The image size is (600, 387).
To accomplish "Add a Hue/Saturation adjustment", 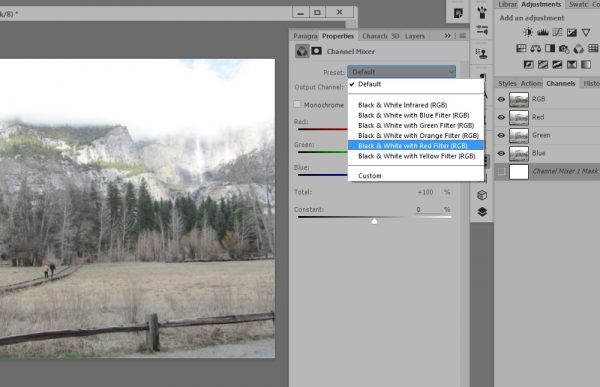I will (521, 49).
